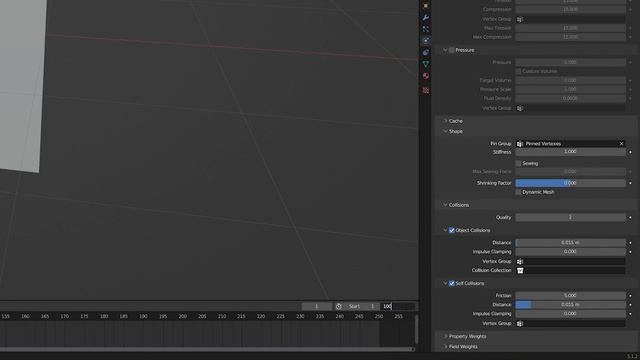Open the Texture properties checker tab

pos(426,91)
